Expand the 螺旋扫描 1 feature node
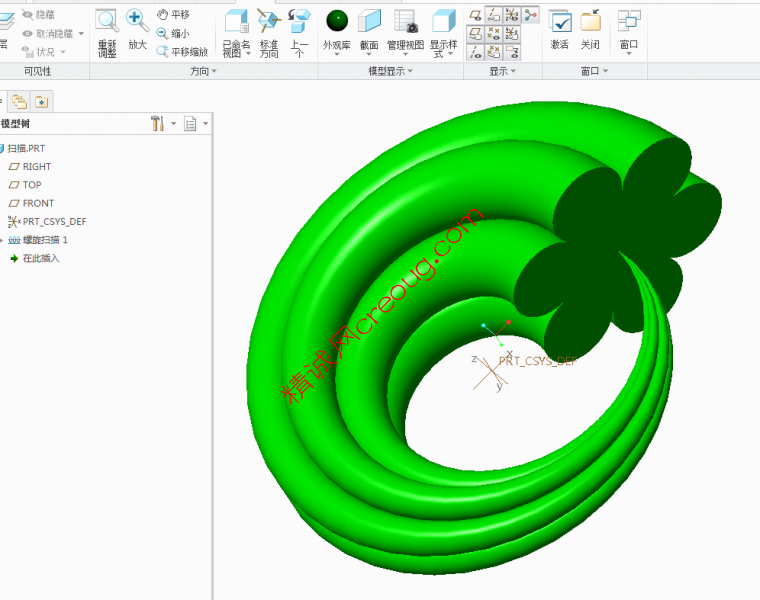Image resolution: width=760 pixels, height=600 pixels. [2, 240]
